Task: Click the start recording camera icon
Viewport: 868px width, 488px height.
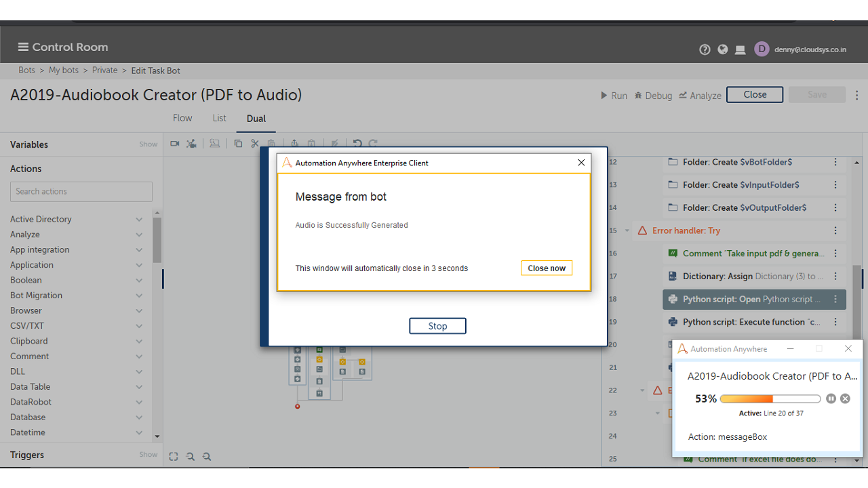Action: [174, 144]
